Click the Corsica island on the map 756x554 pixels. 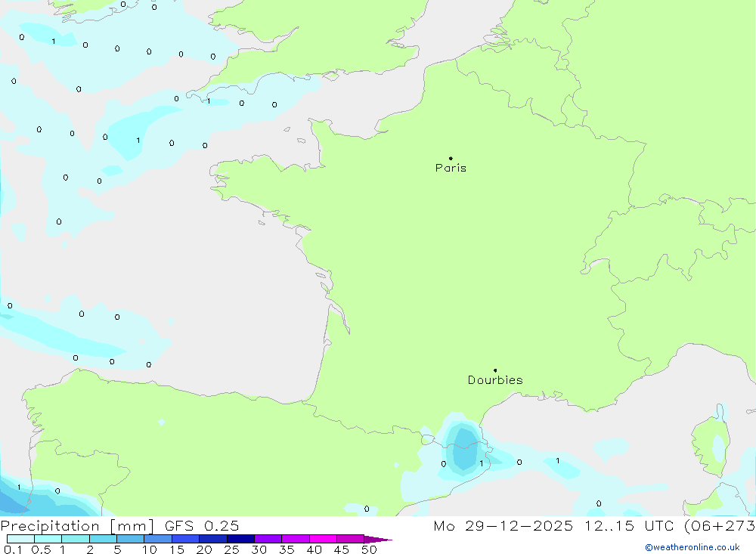pyautogui.click(x=711, y=443)
